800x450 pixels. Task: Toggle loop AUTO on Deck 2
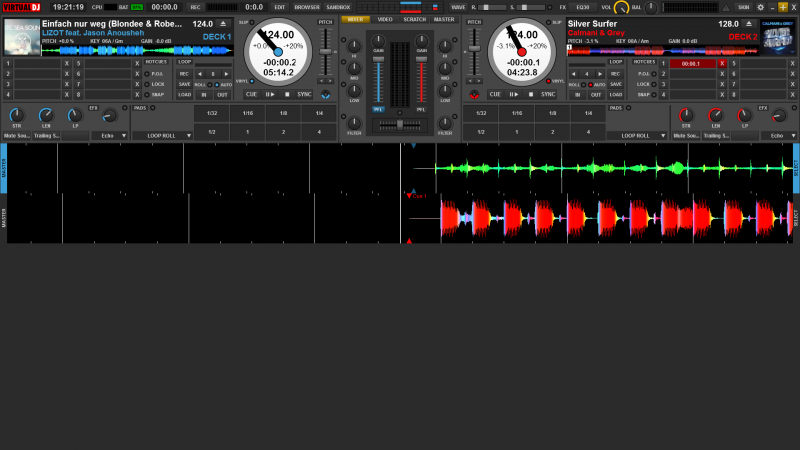(x=590, y=85)
